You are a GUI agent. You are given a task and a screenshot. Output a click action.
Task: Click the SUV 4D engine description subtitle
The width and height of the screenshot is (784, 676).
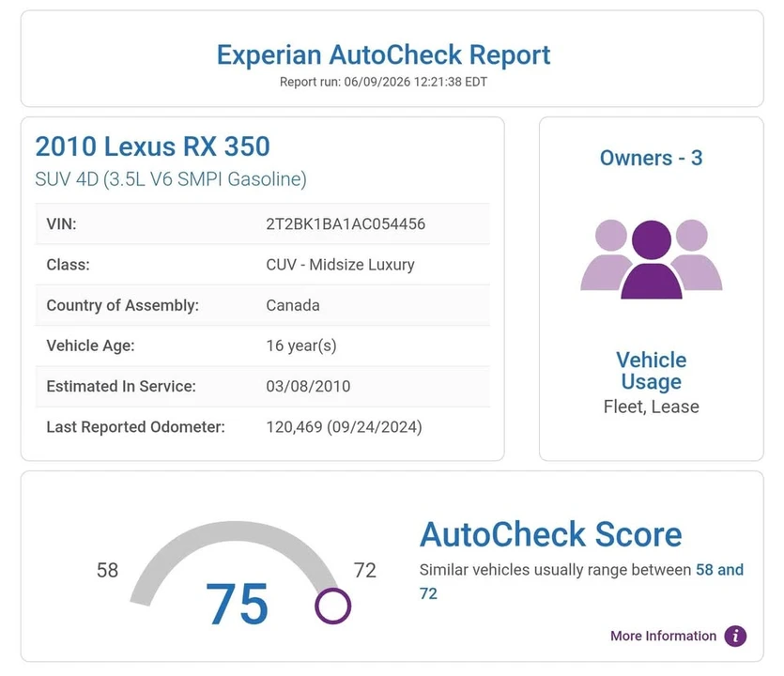[171, 179]
